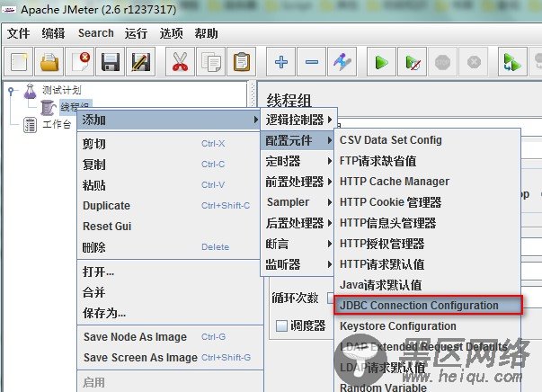The image size is (542, 392).
Task: Select the 工作台 workbench icon in tree
Action: click(30, 125)
